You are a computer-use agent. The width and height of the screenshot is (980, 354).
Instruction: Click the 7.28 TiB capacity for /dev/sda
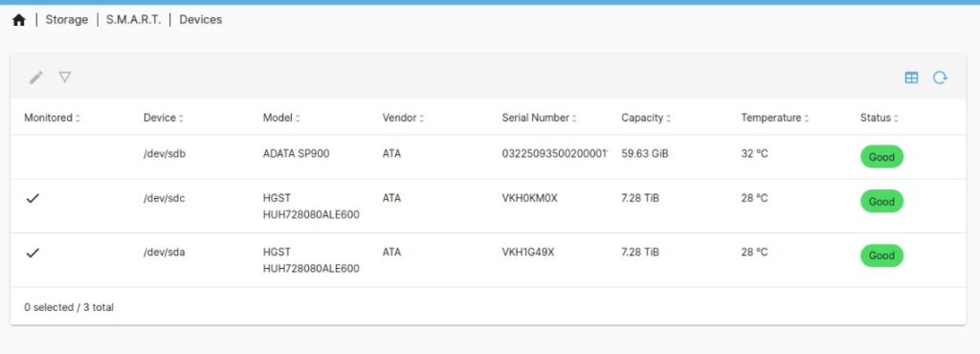pyautogui.click(x=640, y=253)
